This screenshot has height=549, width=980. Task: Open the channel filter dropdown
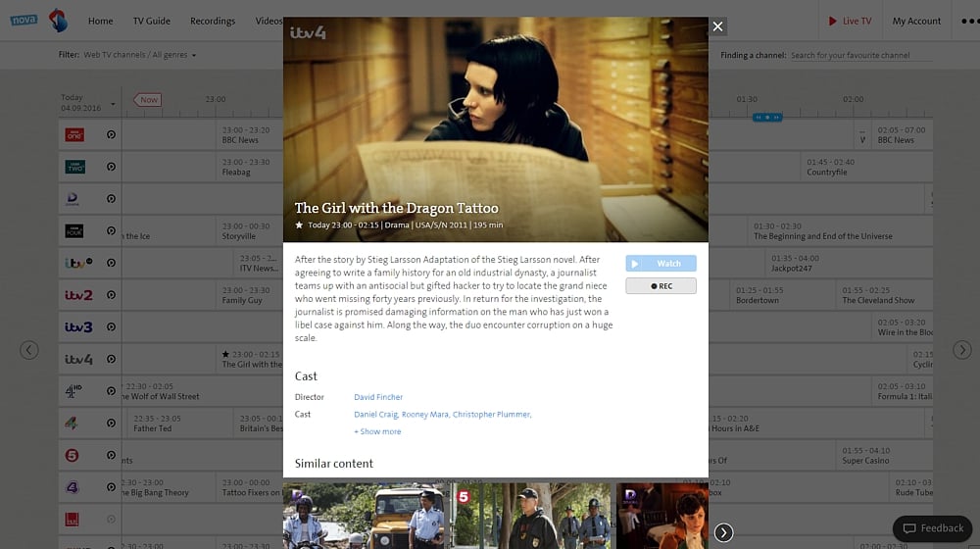[x=140, y=55]
